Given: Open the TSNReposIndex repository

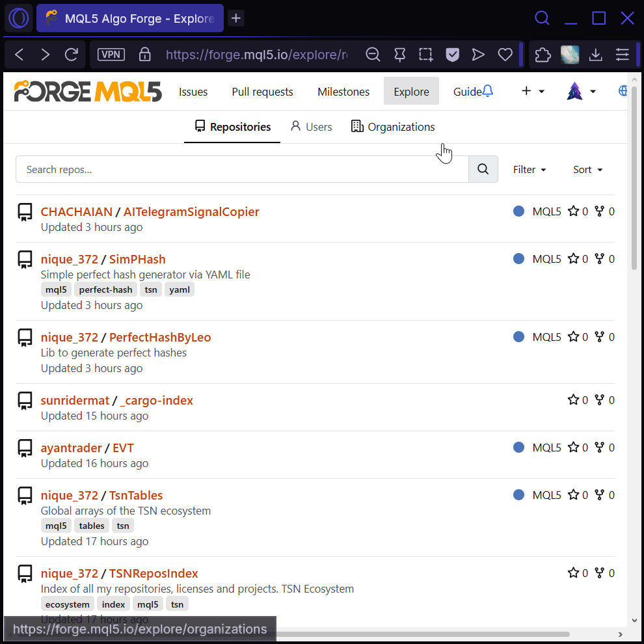Looking at the screenshot, I should (x=154, y=574).
